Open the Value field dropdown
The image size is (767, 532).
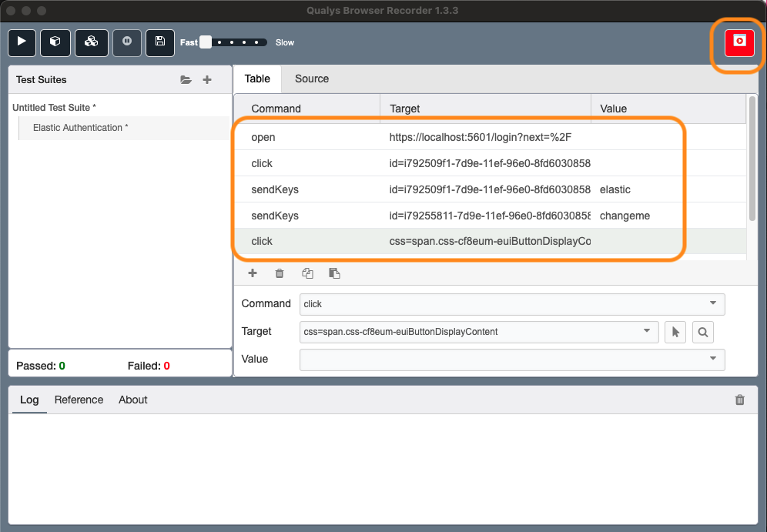coord(713,360)
